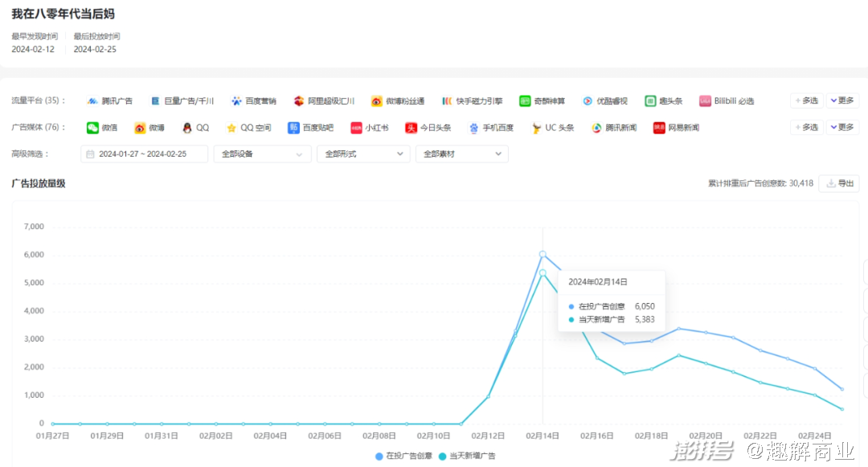The height and width of the screenshot is (467, 868).
Task: Select the Bilibili 必选 platform
Action: tap(727, 101)
